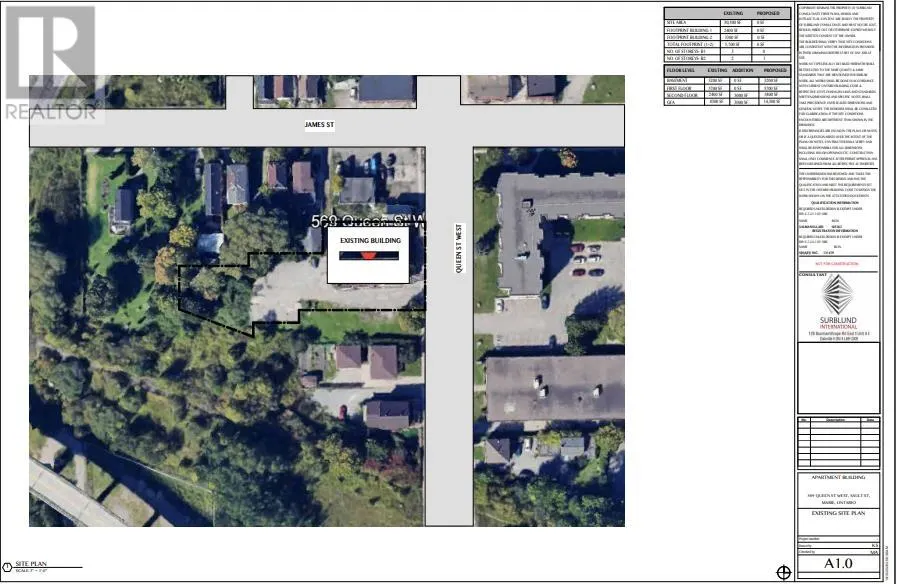Click the Description header in revision table

click(835, 420)
